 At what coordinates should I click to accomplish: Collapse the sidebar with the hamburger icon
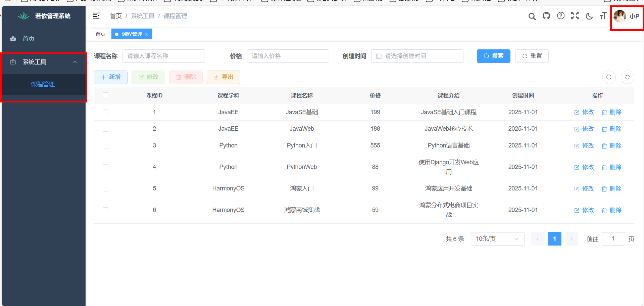click(x=96, y=16)
